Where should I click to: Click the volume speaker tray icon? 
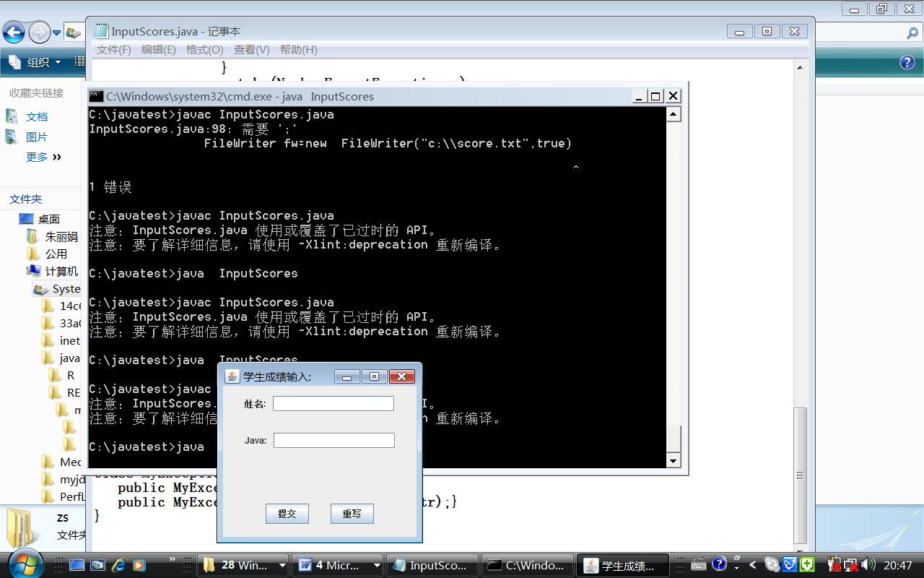coord(868,565)
